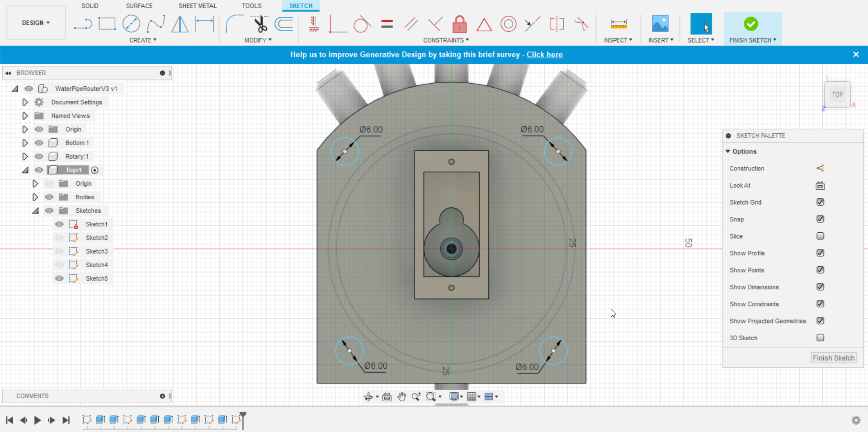Click the Finish Sketch palette button
Screen dimensions: 868x432
[834, 358]
